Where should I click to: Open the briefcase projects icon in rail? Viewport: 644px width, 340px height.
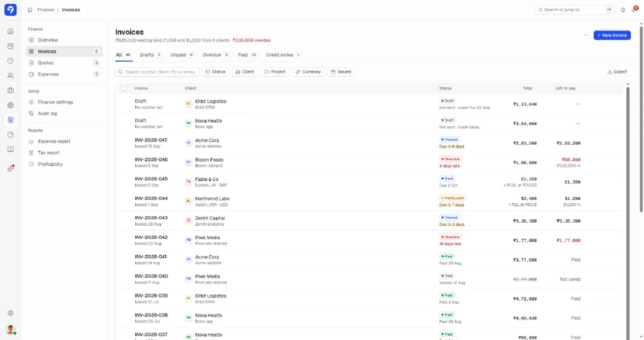pos(10,90)
